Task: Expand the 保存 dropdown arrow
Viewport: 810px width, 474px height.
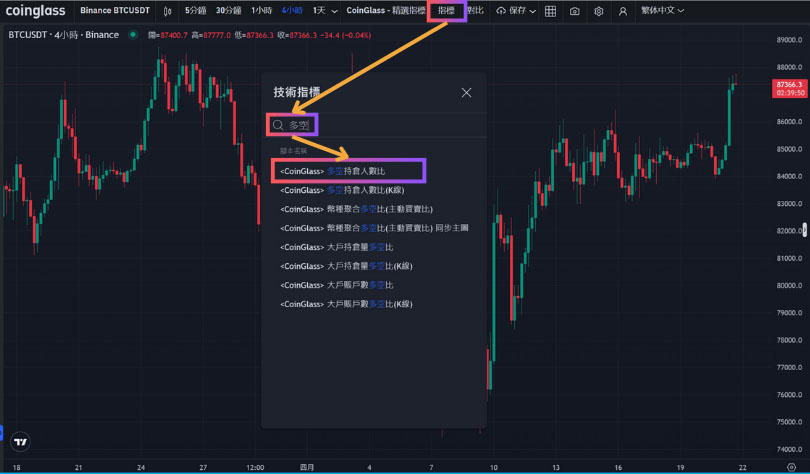Action: click(533, 11)
